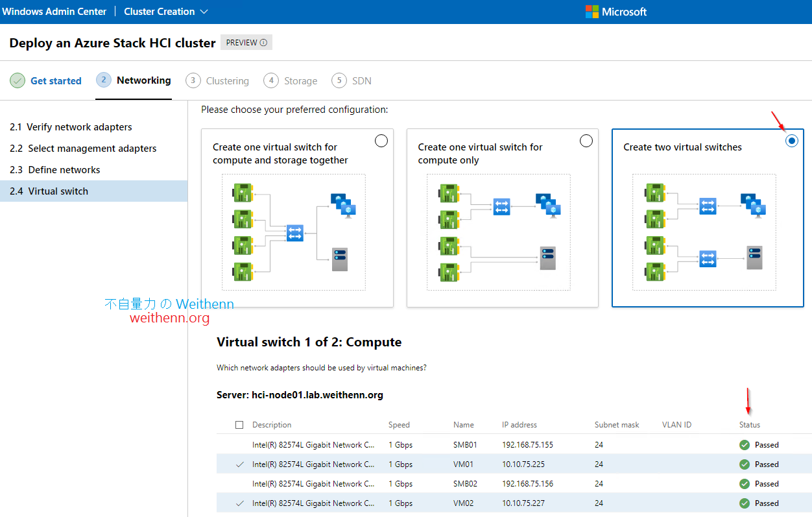The height and width of the screenshot is (517, 812).
Task: Open the Storage step
Action: point(300,80)
